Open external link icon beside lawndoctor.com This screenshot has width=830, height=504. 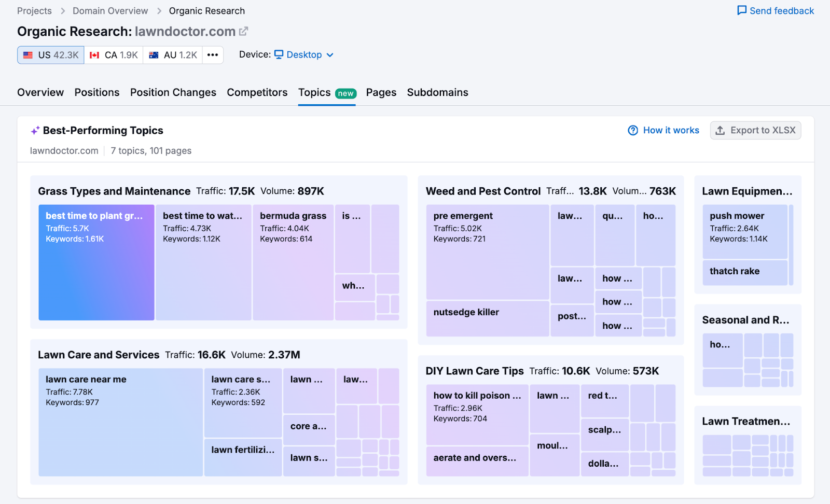(243, 32)
